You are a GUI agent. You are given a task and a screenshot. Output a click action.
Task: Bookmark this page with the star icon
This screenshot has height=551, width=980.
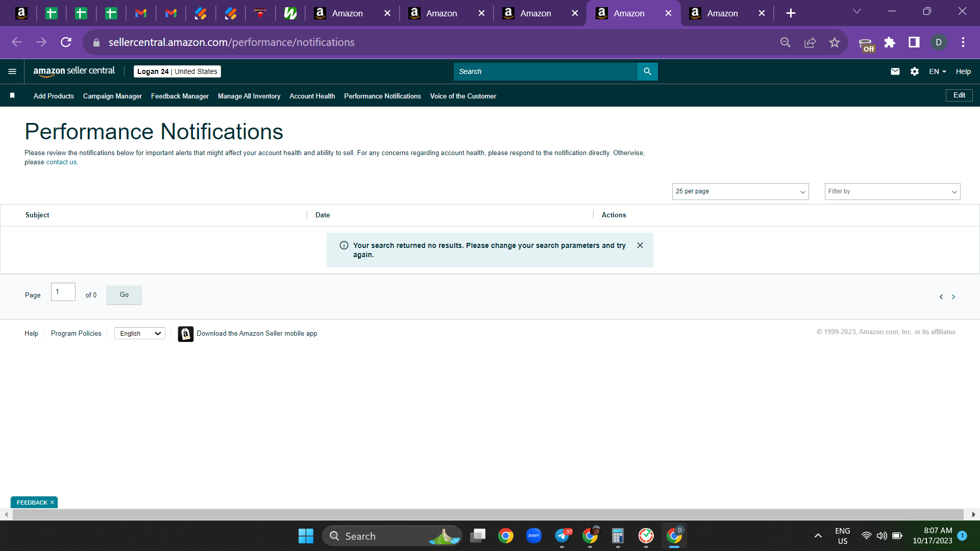point(835,42)
